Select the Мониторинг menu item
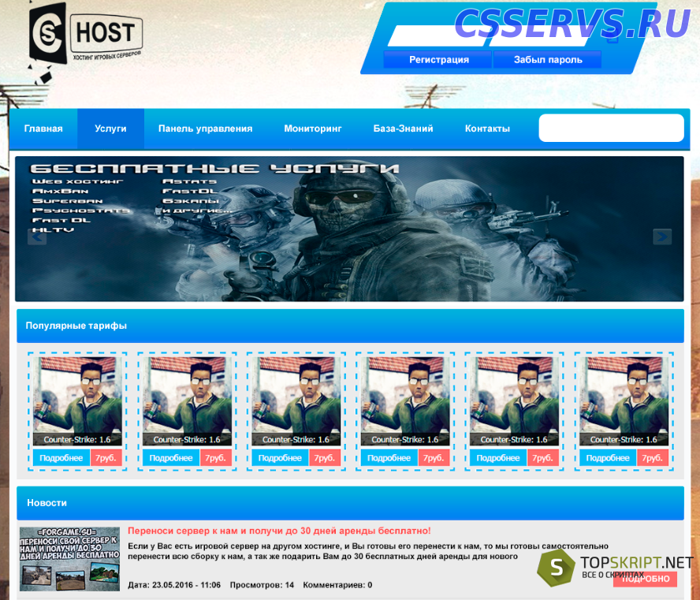 coord(312,129)
